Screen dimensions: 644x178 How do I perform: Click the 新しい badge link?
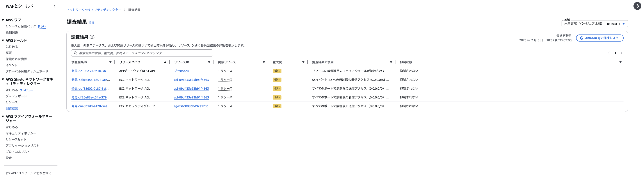(42, 27)
